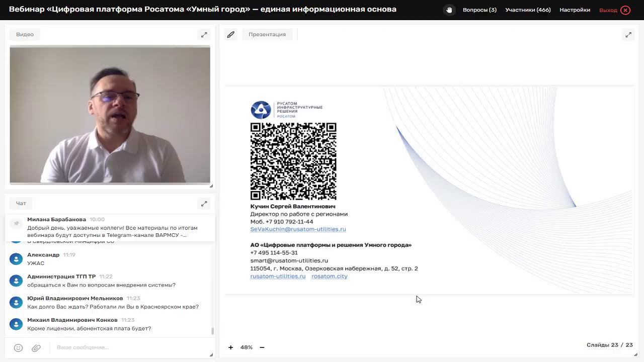Click the Кучин Сергей Валентинович name on slide
This screenshot has height=362, width=644.
(293, 206)
